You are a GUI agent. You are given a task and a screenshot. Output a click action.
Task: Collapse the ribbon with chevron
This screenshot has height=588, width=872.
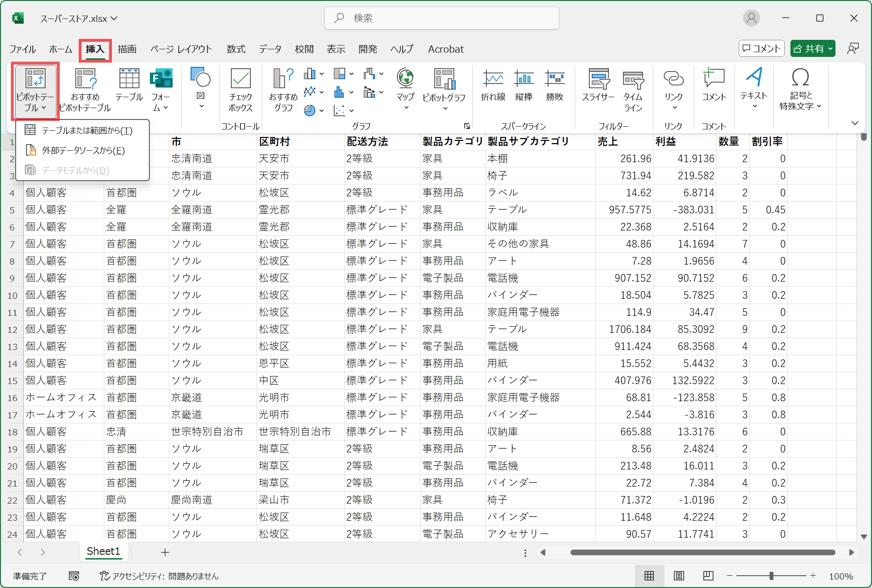[855, 123]
